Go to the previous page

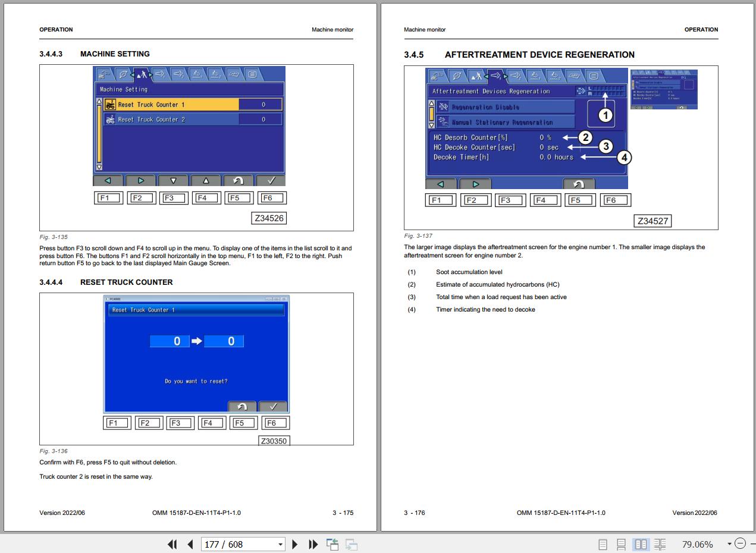[190, 544]
